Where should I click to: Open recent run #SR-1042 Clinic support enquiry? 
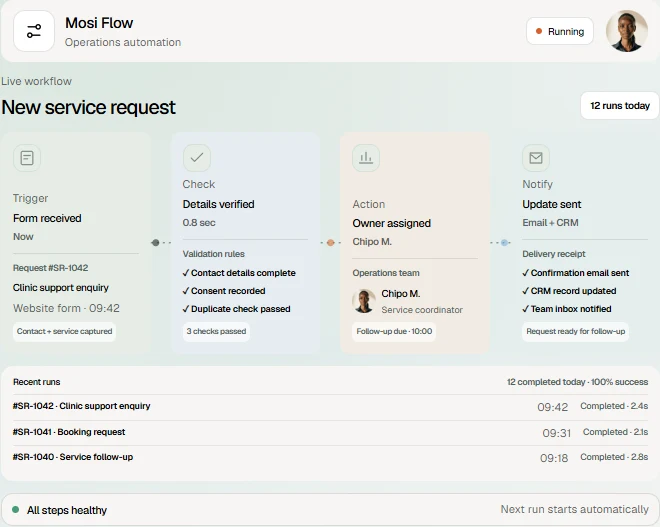330,407
